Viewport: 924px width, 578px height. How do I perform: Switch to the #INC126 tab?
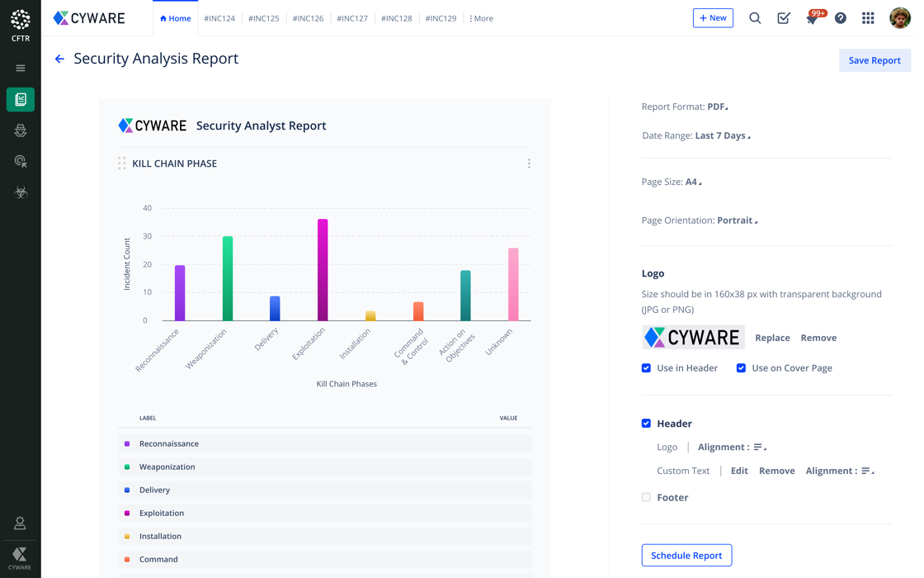[x=308, y=18]
